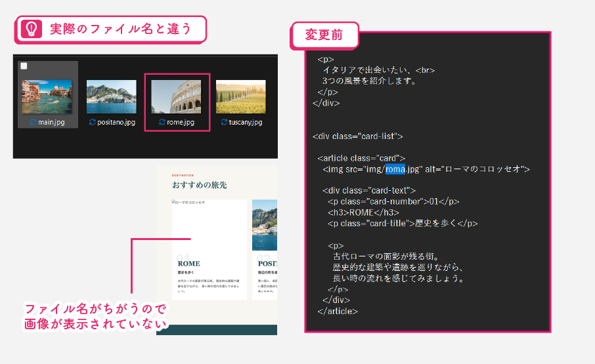Click the closing </article> tag
The width and height of the screenshot is (595, 364).
click(338, 312)
